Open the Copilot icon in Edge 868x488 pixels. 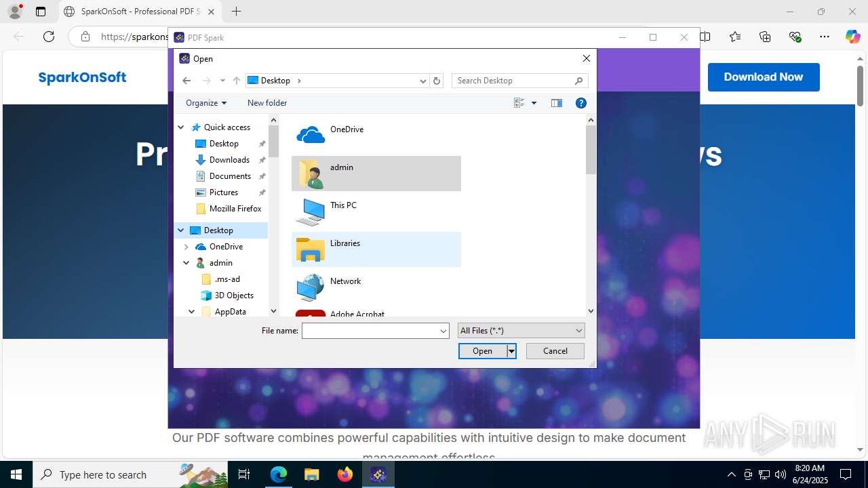852,37
